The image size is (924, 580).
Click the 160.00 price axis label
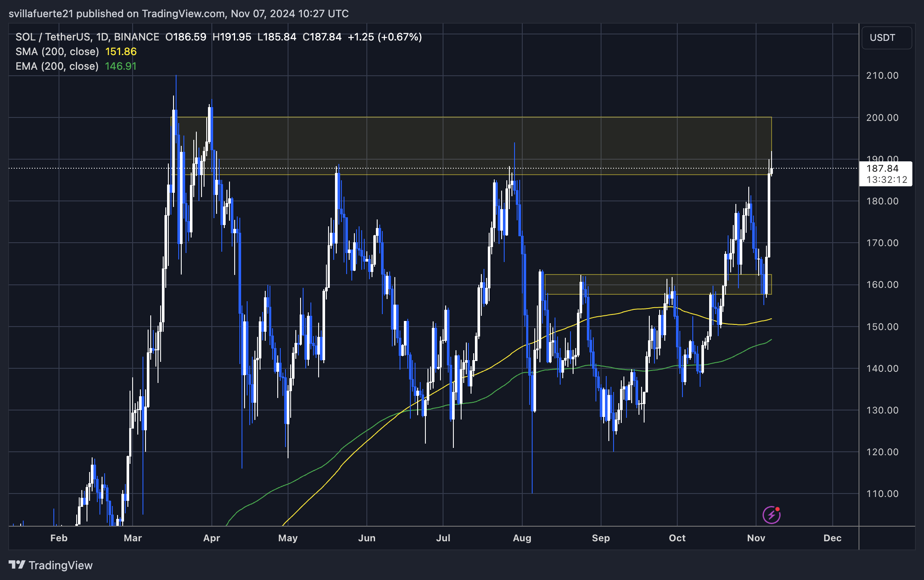[882, 285]
